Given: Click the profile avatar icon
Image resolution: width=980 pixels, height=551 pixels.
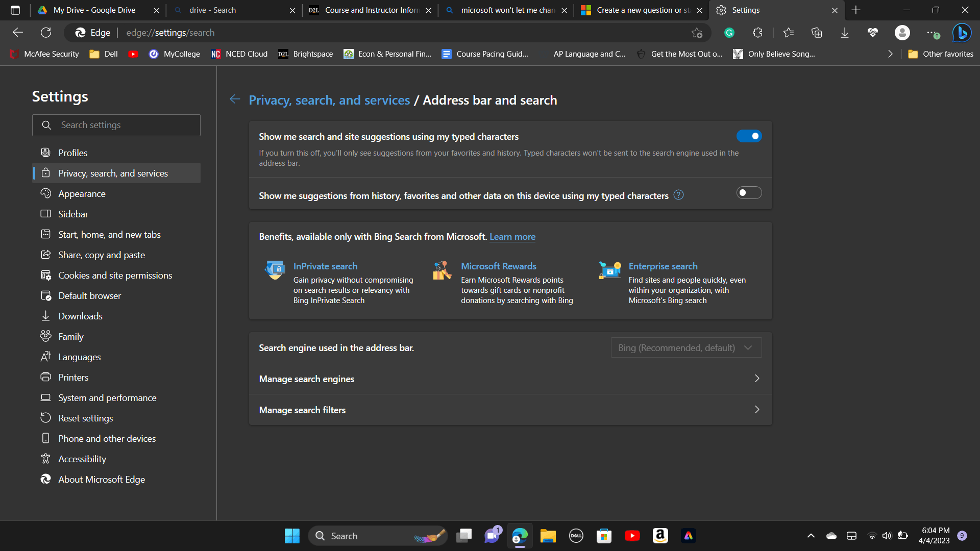Looking at the screenshot, I should point(902,33).
